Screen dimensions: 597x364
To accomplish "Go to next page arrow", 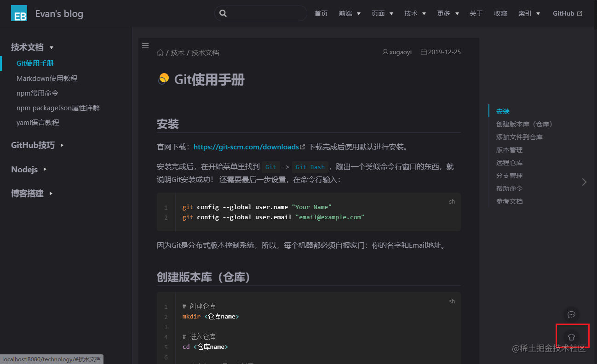I will coord(584,182).
